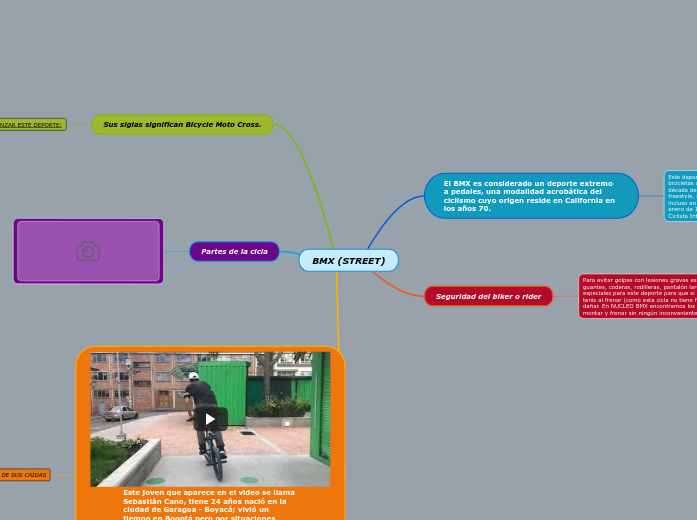
Task: Click the video thumbnail of the rider
Action: point(210,419)
